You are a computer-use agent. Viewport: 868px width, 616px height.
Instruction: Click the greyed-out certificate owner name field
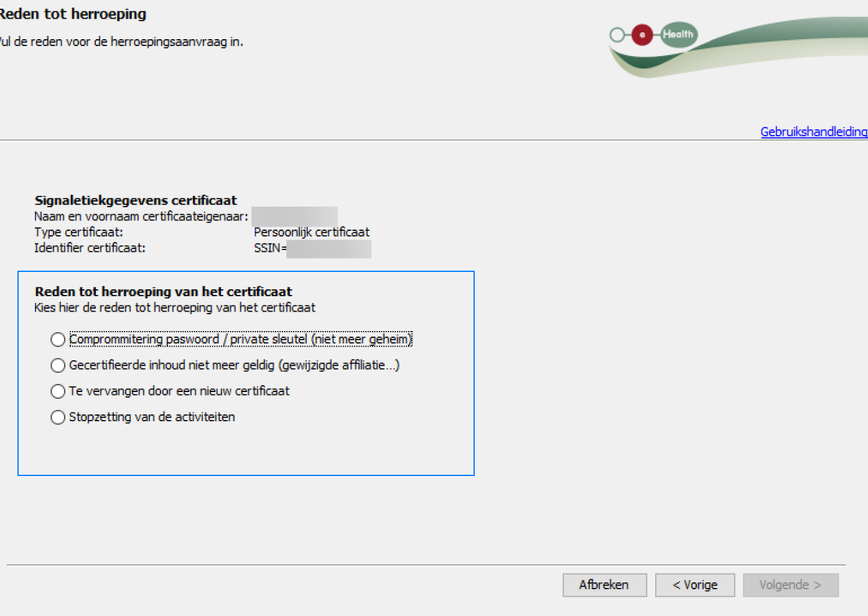294,216
